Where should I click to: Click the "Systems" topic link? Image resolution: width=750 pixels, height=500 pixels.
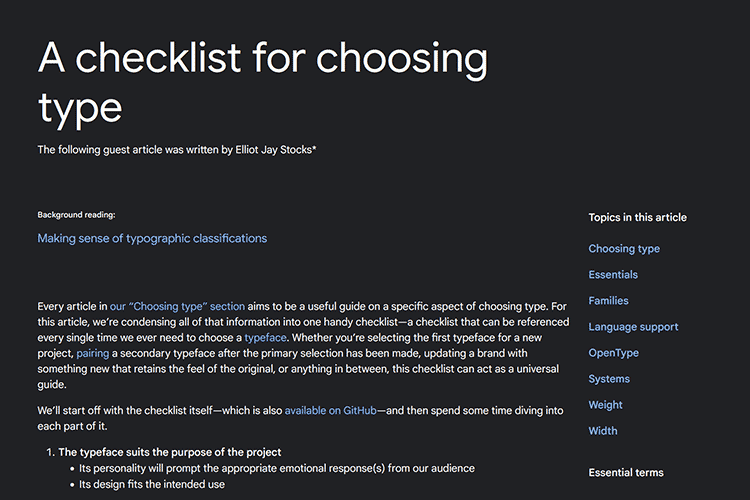click(609, 379)
